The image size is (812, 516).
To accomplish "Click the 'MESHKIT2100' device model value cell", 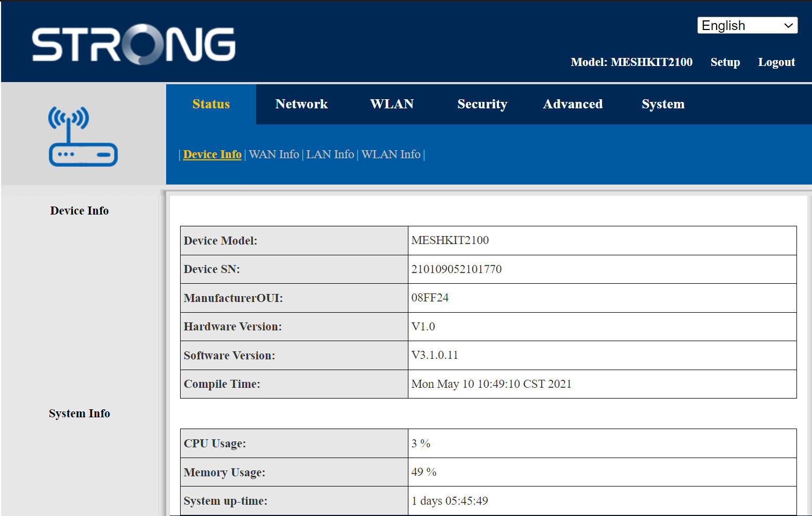I will [x=602, y=241].
